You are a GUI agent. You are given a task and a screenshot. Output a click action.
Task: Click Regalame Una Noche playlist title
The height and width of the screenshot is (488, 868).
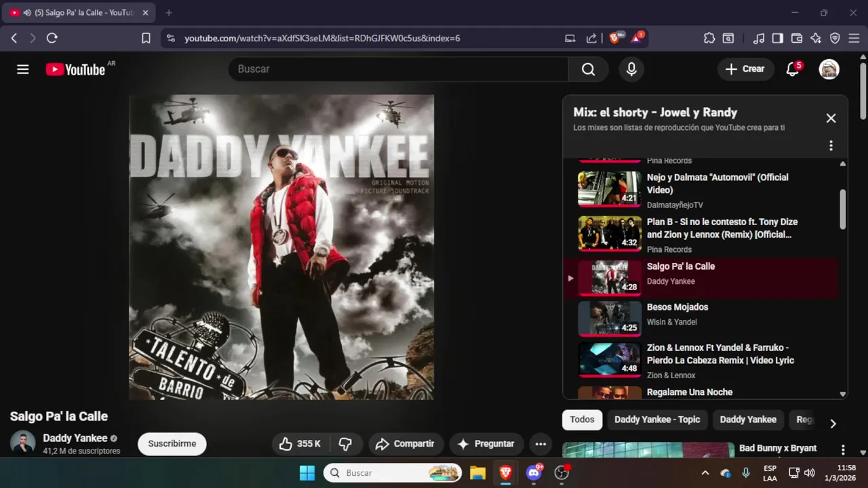coord(690,392)
